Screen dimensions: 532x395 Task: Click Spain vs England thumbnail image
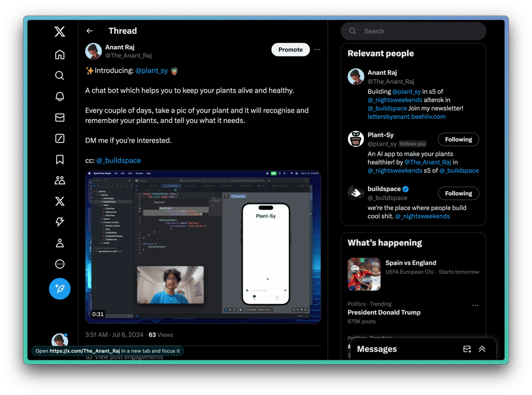click(x=364, y=274)
